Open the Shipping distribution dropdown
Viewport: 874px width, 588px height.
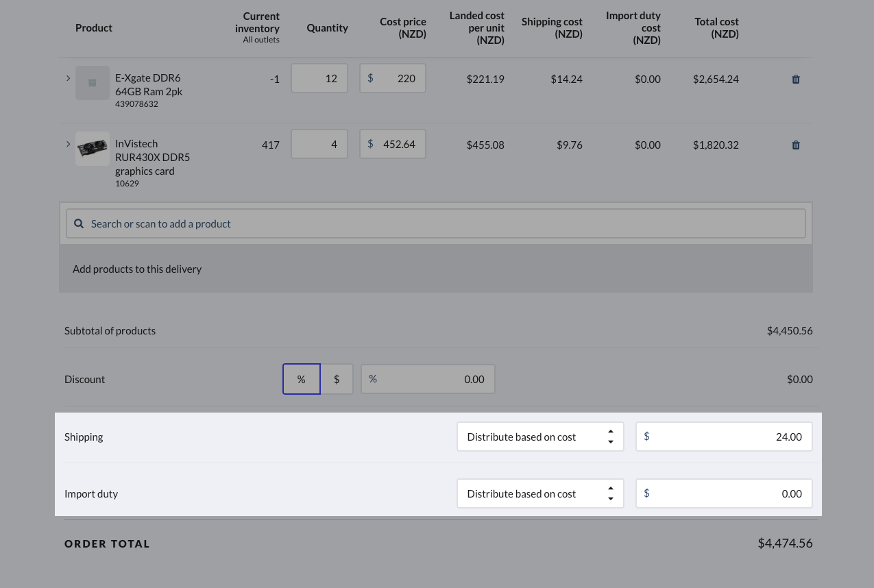[540, 437]
